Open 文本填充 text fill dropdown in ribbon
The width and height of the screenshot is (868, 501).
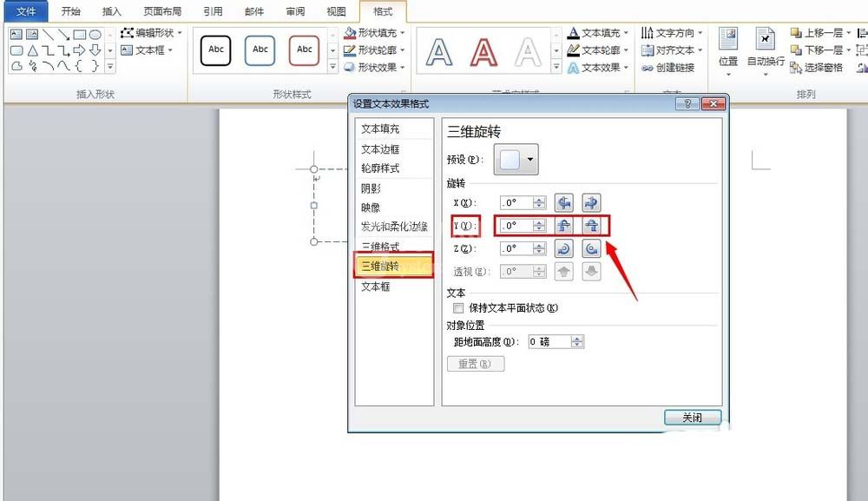coord(598,33)
